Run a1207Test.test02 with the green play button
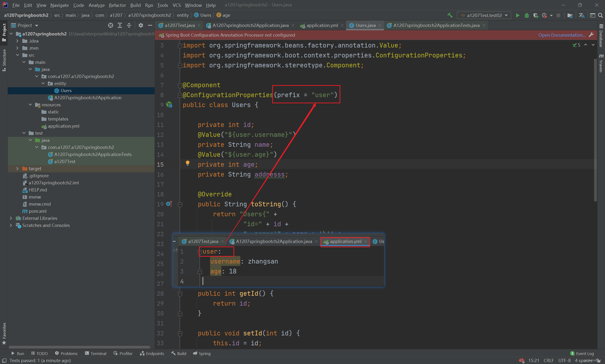This screenshot has width=605, height=364. click(x=518, y=15)
